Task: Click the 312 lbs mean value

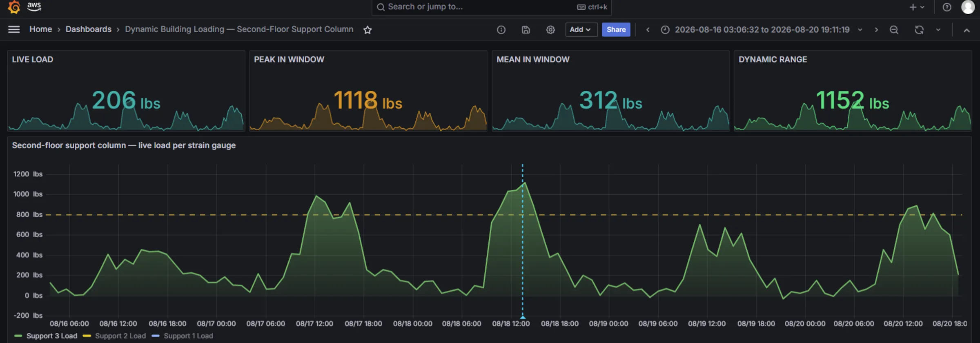Action: click(611, 100)
